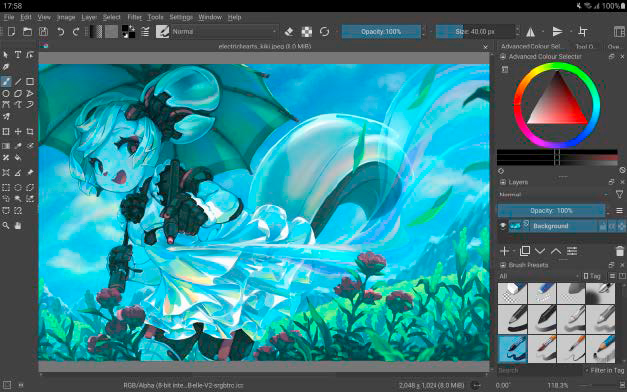The width and height of the screenshot is (627, 392).
Task: Open layer properties button
Action: click(x=572, y=251)
